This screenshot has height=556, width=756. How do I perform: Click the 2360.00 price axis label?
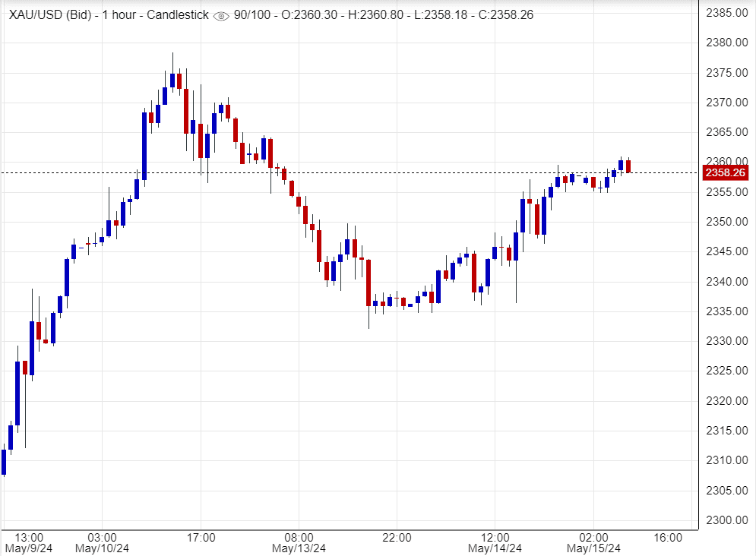pos(726,161)
